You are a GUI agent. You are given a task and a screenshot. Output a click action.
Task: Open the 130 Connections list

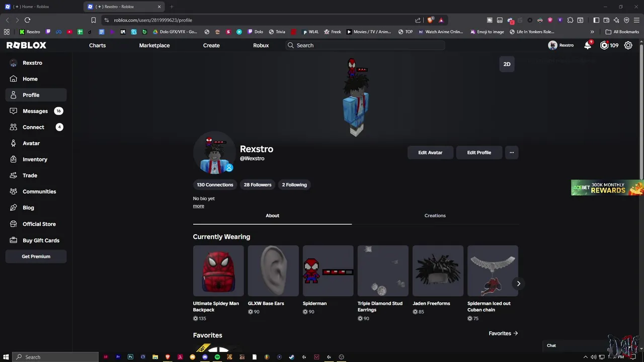coord(215,185)
